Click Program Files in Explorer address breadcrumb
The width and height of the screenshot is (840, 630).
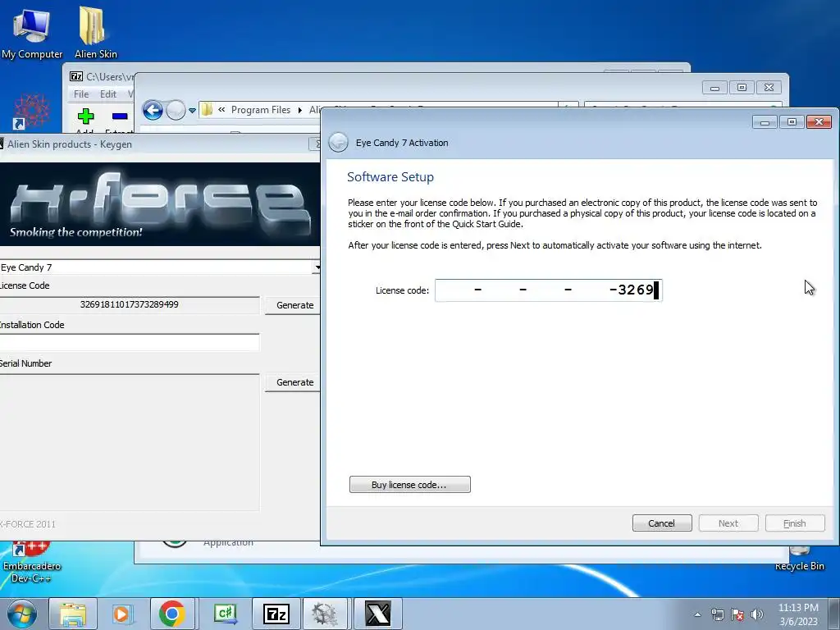click(x=260, y=110)
